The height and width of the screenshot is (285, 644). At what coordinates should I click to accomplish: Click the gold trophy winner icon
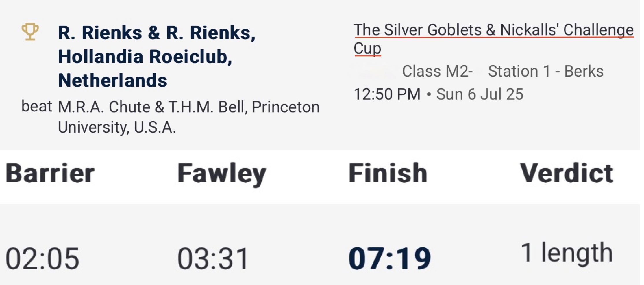point(30,31)
